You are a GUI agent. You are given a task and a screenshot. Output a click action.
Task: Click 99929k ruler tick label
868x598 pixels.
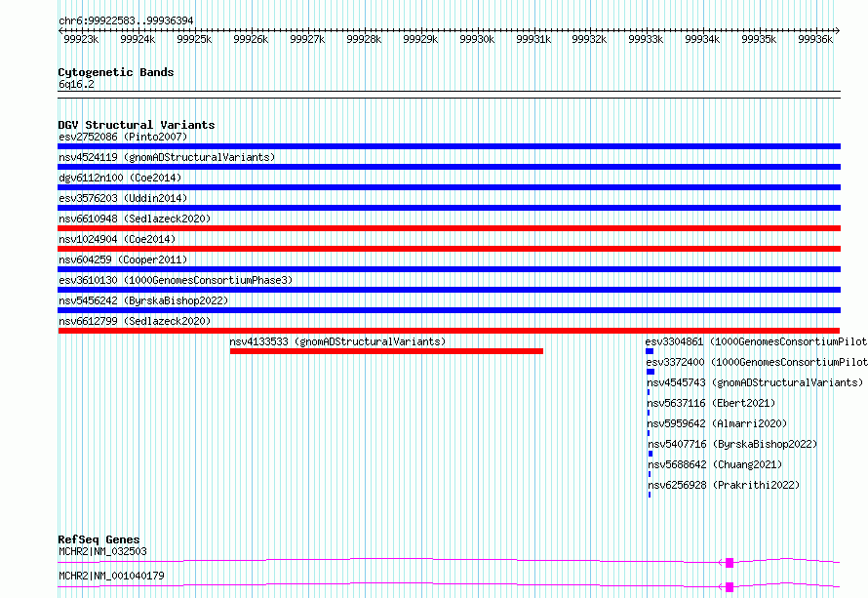pos(420,39)
